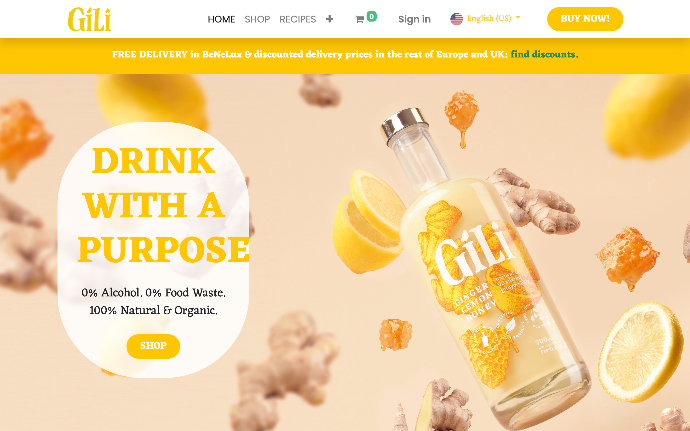Open the English (US) language dropdown
This screenshot has width=690, height=431.
coord(485,18)
